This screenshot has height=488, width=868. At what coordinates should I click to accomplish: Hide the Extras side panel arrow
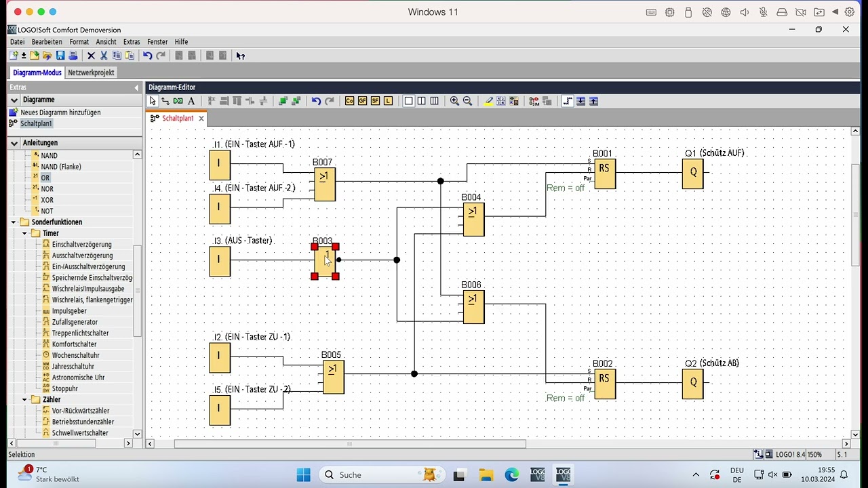136,87
